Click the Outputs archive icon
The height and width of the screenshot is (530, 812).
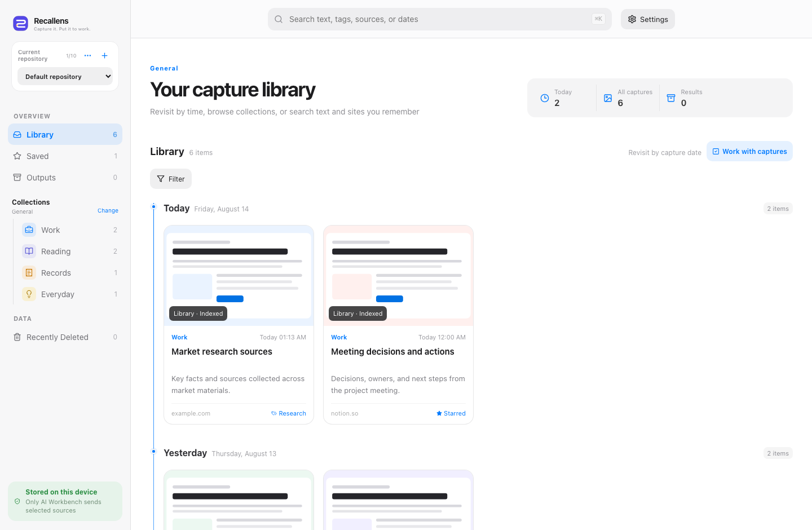tap(17, 178)
